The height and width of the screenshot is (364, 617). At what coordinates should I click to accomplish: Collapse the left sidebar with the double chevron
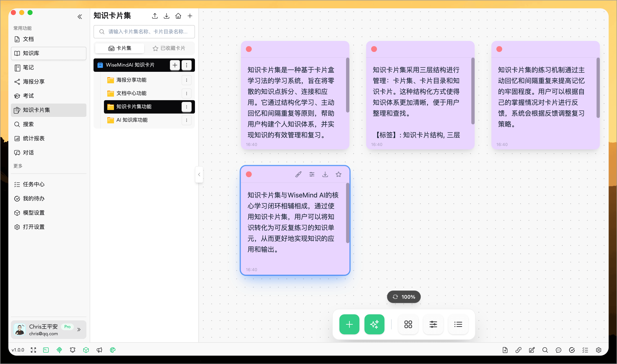click(80, 16)
